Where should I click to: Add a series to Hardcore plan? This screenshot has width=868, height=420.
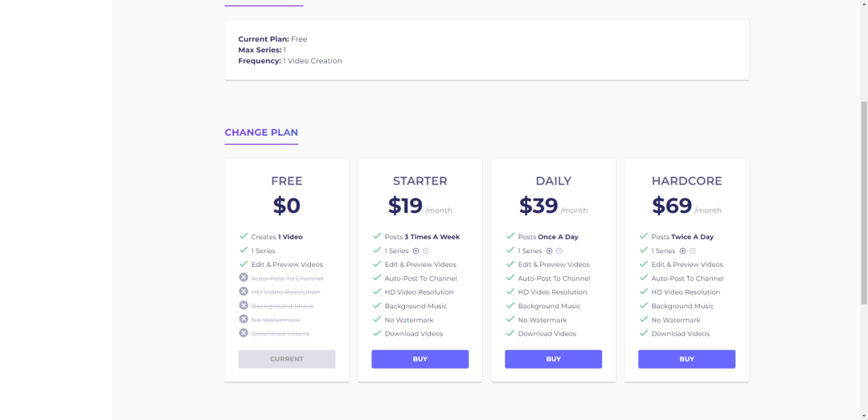[682, 251]
